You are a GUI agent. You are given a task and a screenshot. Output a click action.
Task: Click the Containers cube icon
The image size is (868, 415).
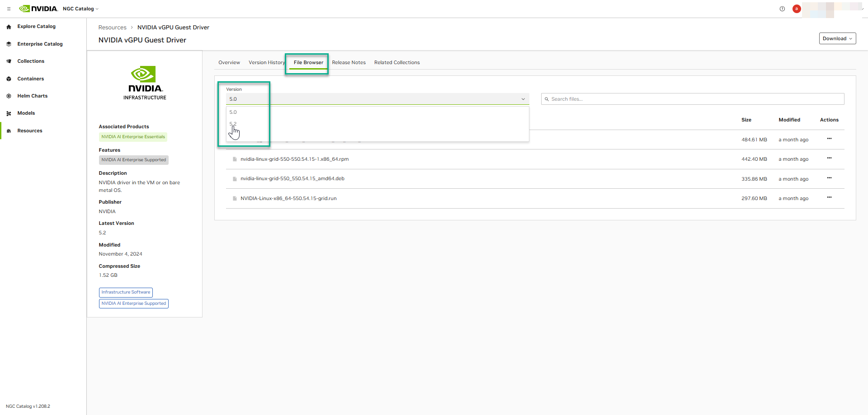pos(9,79)
